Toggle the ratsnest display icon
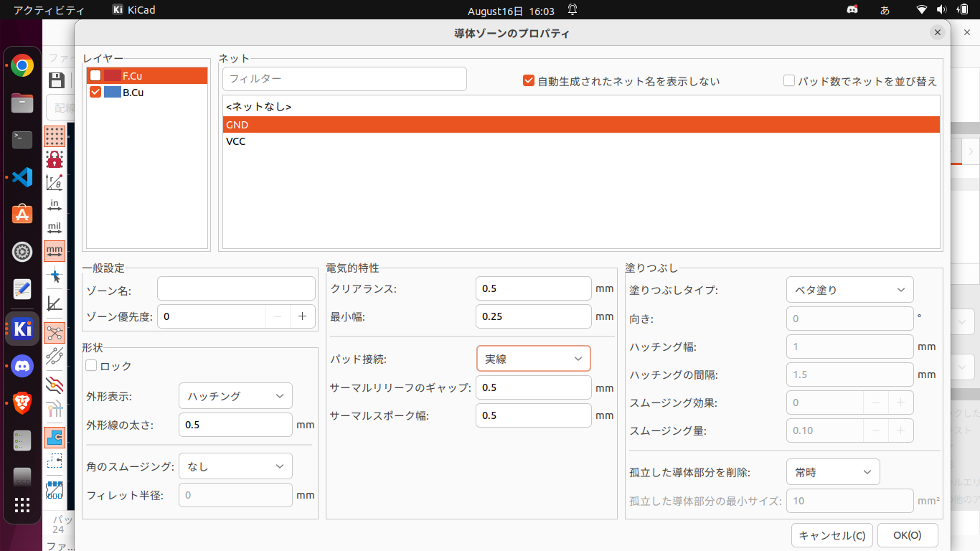This screenshot has height=551, width=980. coord(55,332)
